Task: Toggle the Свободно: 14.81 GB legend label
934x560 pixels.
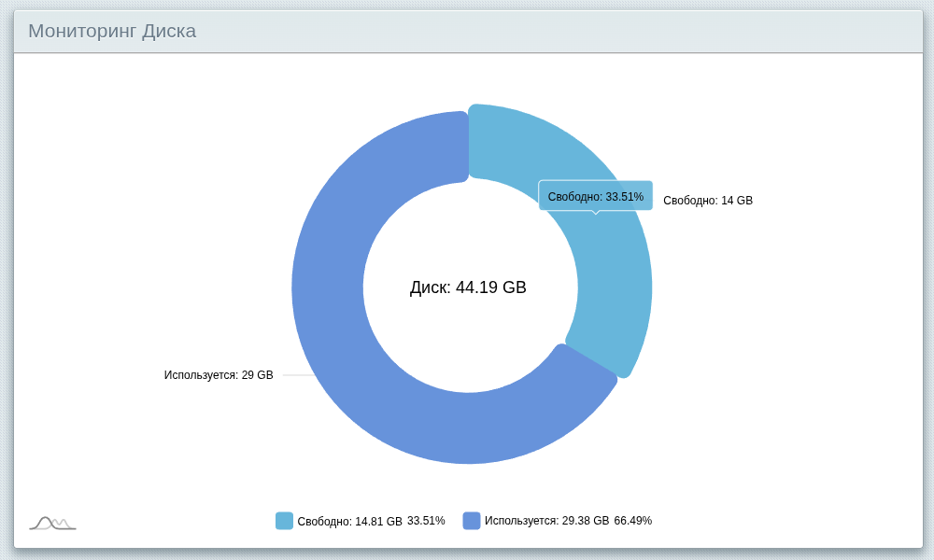Action: click(x=349, y=522)
